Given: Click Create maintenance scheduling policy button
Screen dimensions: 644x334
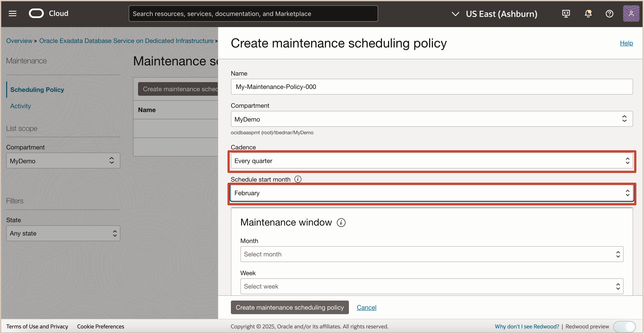Looking at the screenshot, I should (290, 308).
